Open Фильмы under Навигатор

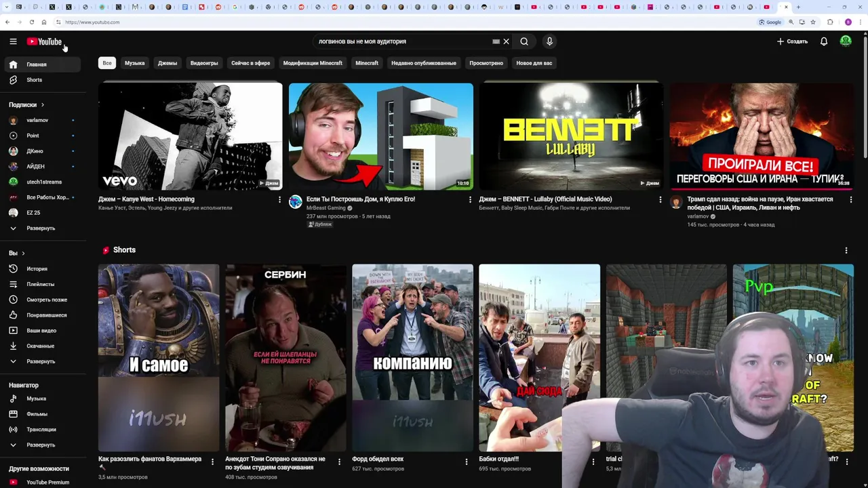[x=41, y=414]
